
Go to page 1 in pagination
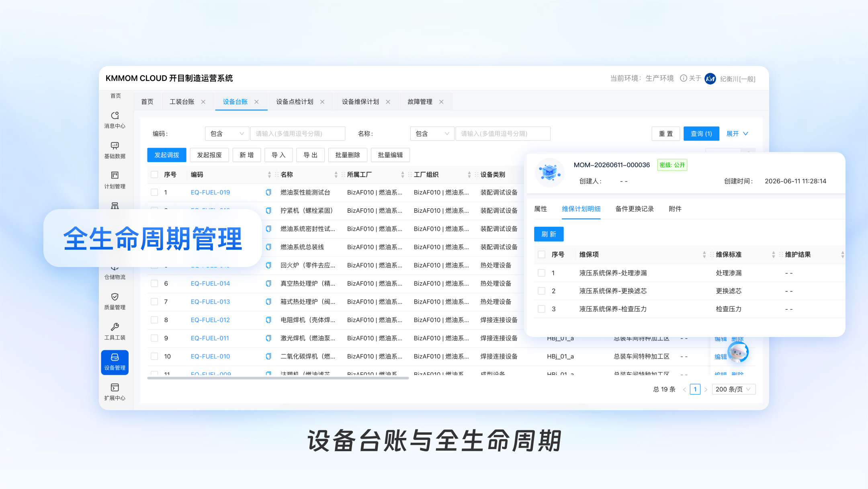(695, 389)
